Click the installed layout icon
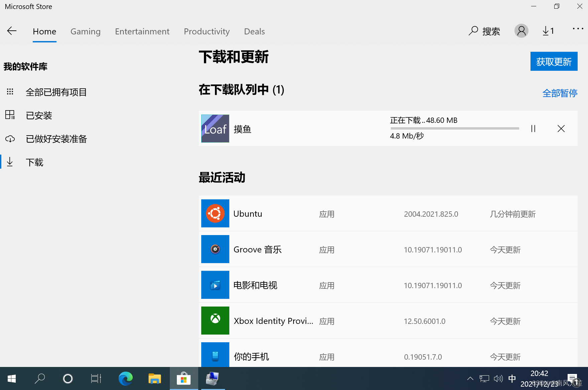The image size is (588, 390). pos(10,115)
